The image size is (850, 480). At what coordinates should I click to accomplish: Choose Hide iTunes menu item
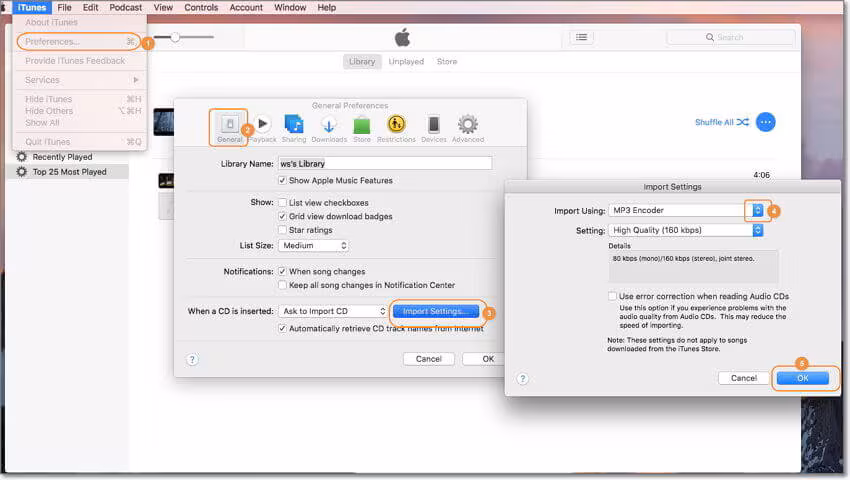(80, 99)
